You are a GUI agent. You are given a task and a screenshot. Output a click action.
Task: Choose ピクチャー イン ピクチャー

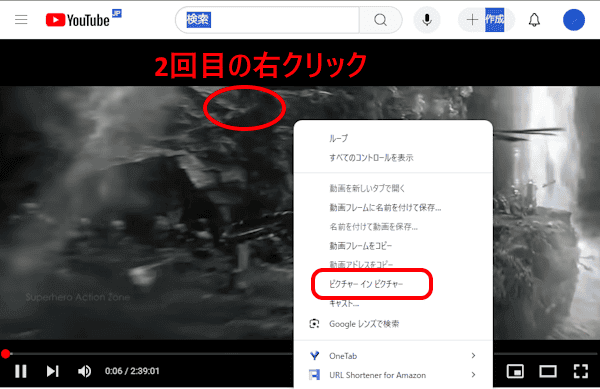click(x=393, y=284)
